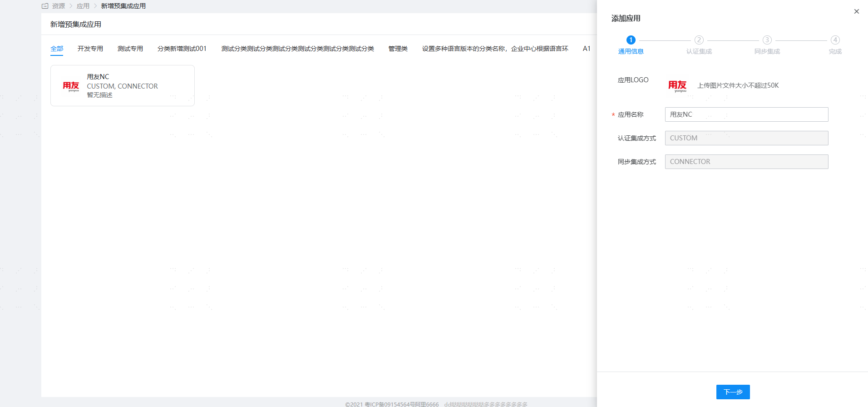Open the 测试专用 tab
Screen dimensions: 868x407
click(130, 49)
